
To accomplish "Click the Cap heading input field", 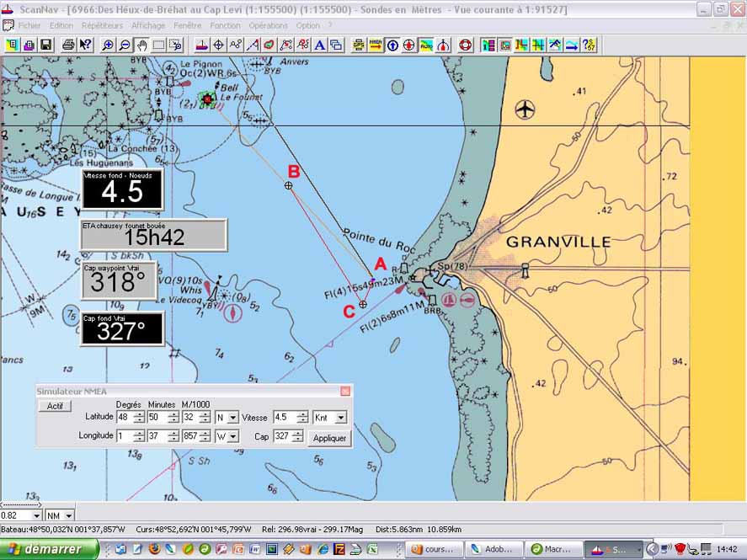I will click(283, 436).
